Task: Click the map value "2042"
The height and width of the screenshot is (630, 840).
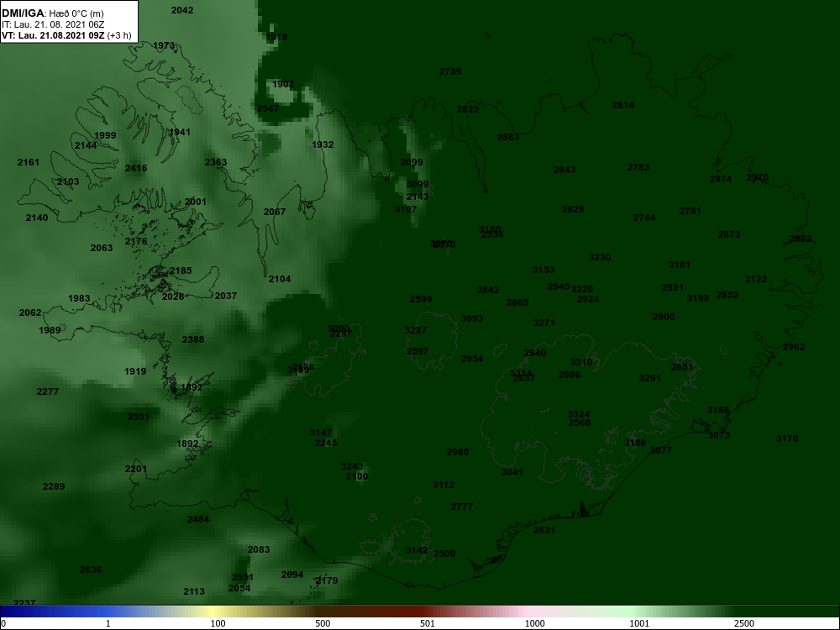Action: pos(182,10)
